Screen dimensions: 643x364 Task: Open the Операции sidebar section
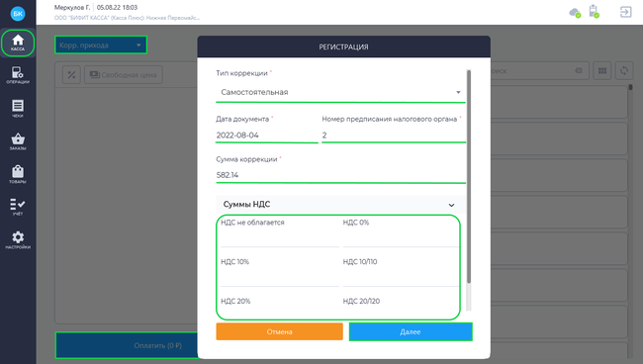coord(18,75)
